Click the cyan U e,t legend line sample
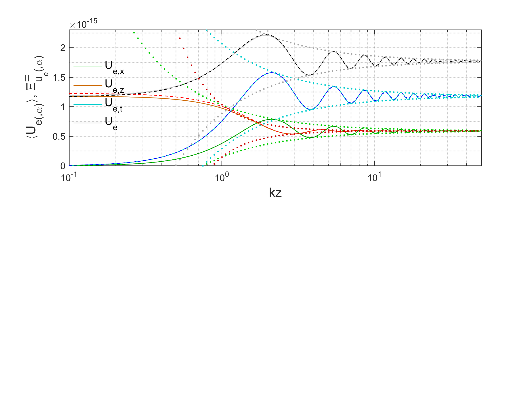The height and width of the screenshot is (399, 532). [88, 104]
